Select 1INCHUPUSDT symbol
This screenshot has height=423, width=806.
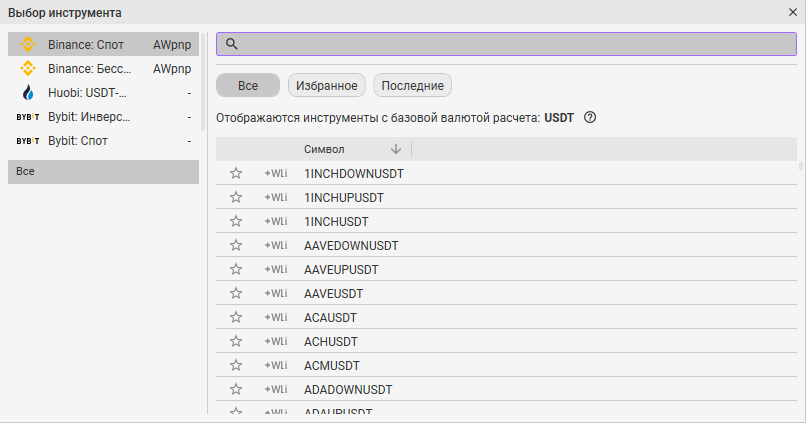[344, 198]
